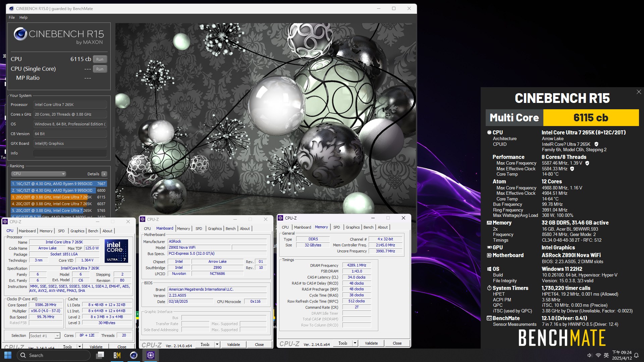The height and width of the screenshot is (362, 644).
Task: Select ranking row with score 6037
Action: point(59,204)
